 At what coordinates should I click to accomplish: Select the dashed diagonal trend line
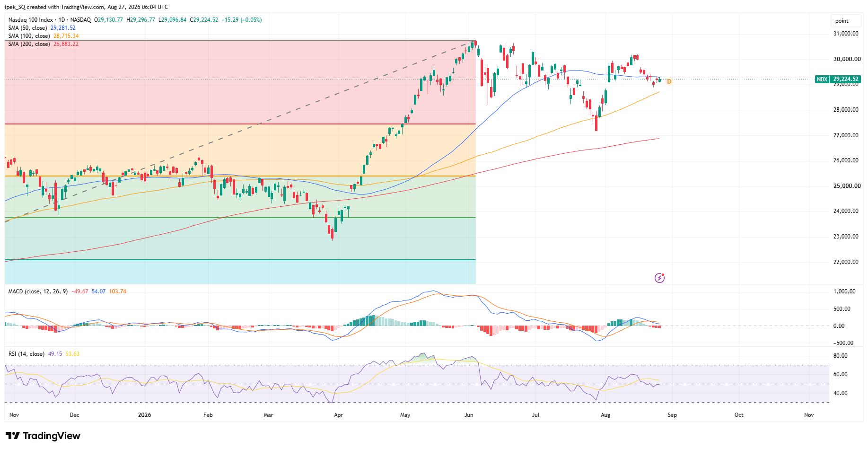pyautogui.click(x=240, y=131)
